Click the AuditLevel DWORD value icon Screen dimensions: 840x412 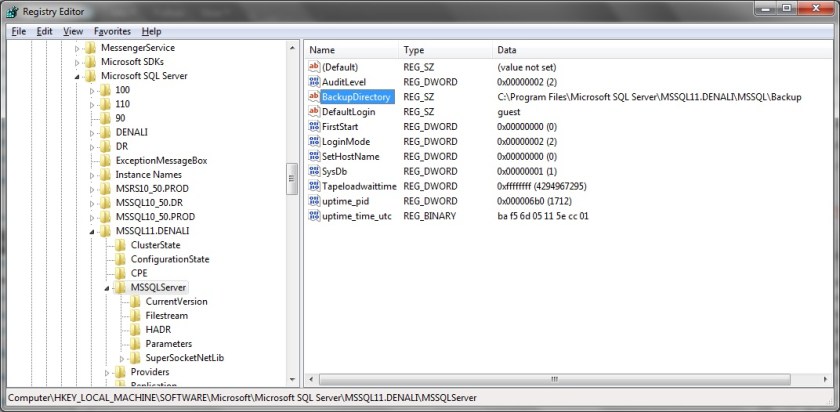pyautogui.click(x=314, y=81)
